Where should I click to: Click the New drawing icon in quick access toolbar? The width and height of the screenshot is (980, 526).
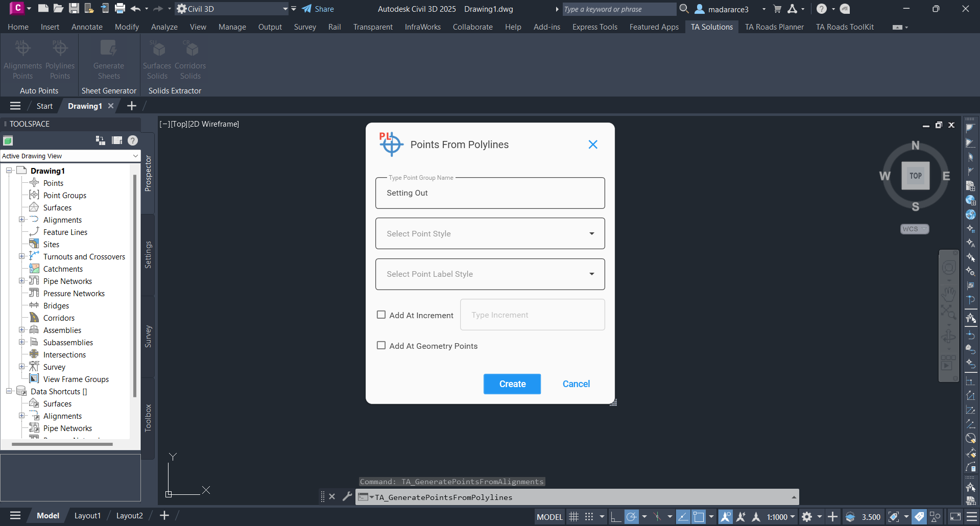[43, 8]
